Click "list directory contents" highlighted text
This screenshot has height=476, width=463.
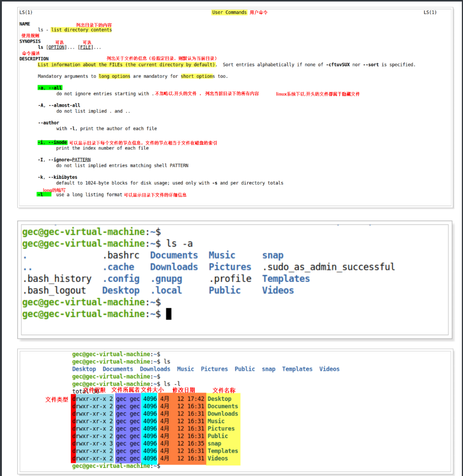tap(82, 30)
